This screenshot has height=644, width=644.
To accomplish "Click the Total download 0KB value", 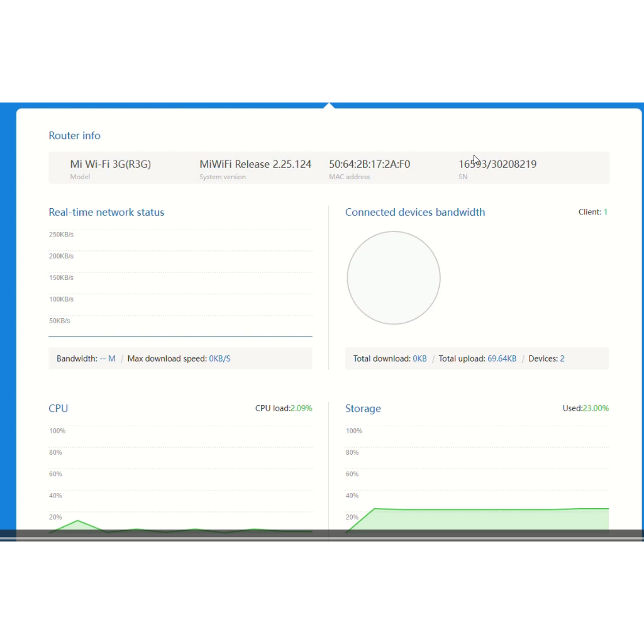I will 419,358.
